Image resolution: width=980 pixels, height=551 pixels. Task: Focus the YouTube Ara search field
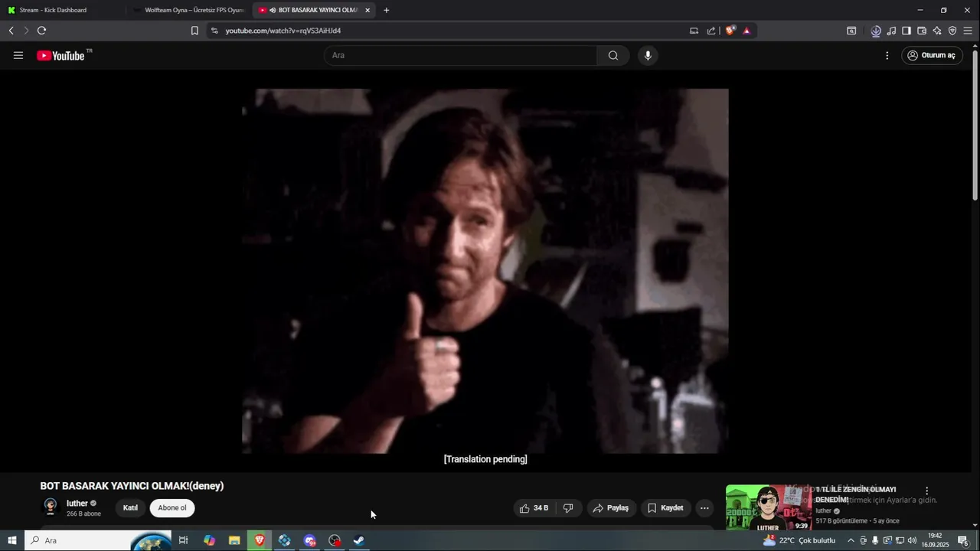pyautogui.click(x=461, y=55)
